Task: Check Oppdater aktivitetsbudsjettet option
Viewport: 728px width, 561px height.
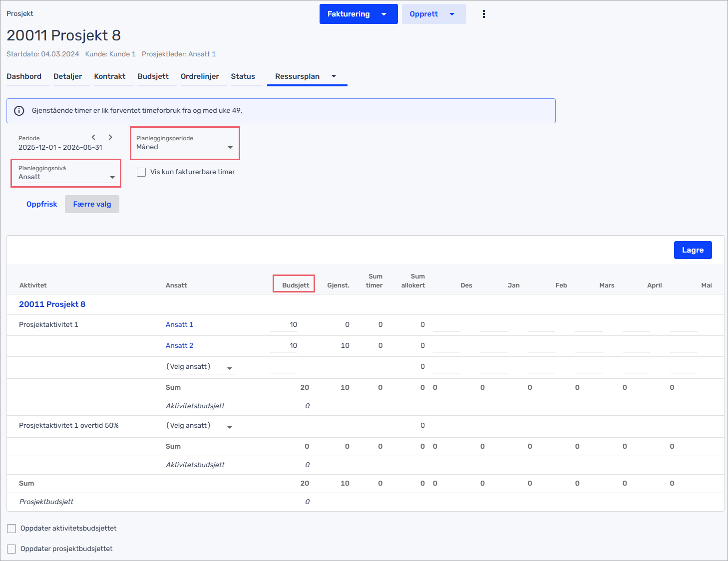Action: point(11,529)
